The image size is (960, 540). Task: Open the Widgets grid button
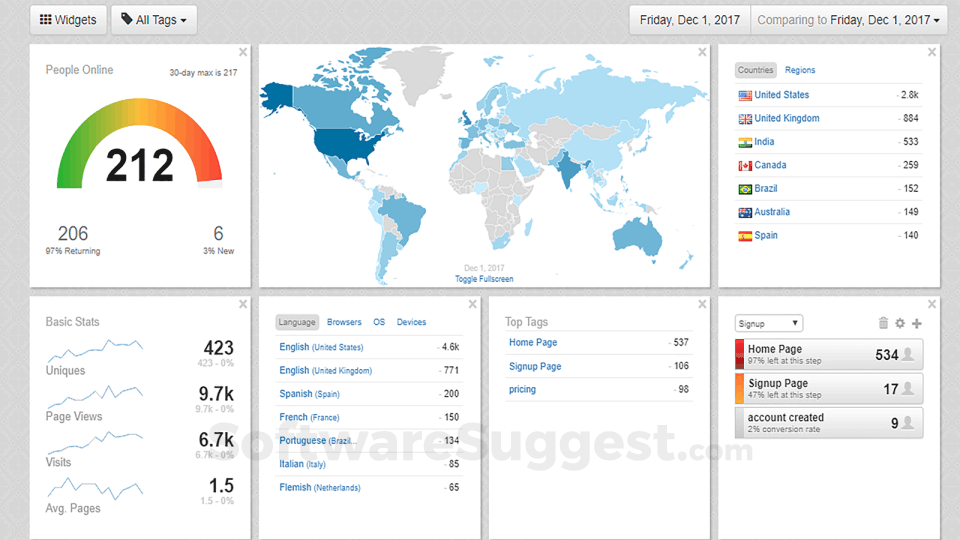point(68,20)
